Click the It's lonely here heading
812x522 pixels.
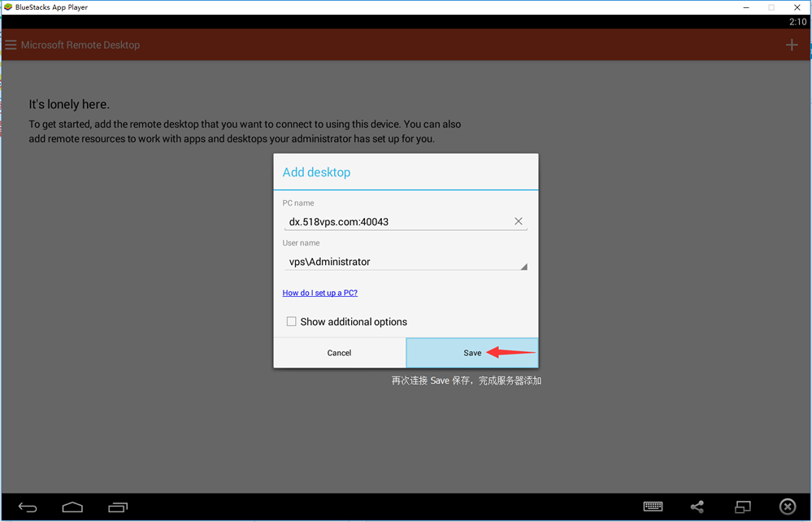click(69, 105)
